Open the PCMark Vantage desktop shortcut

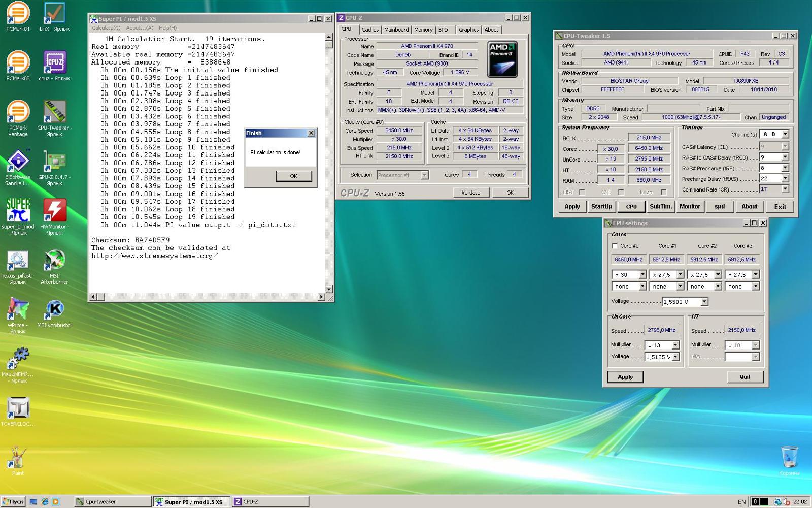point(18,118)
